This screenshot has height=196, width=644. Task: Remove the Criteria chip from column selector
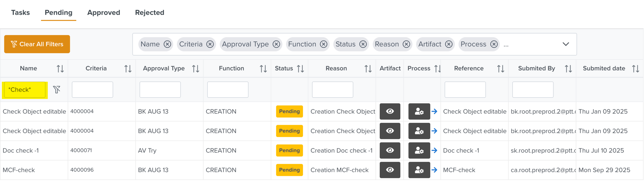click(210, 44)
